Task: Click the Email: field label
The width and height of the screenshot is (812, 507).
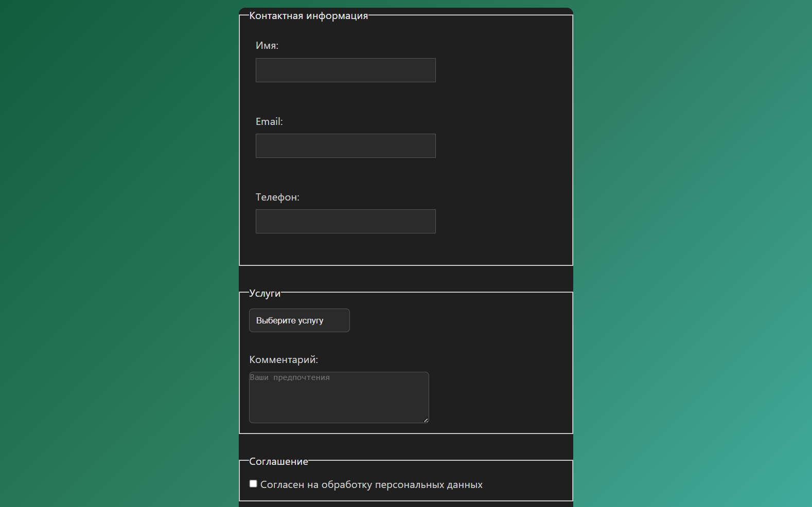Action: 269,122
